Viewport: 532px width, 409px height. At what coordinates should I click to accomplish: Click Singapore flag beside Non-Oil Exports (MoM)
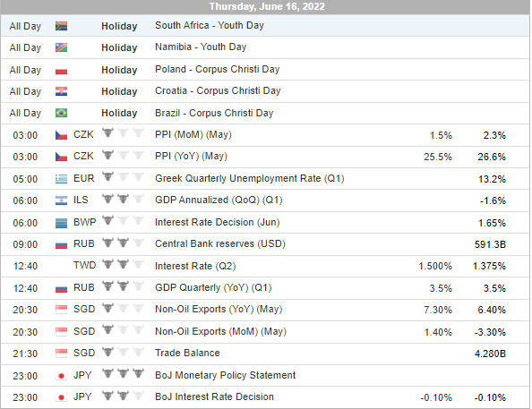coord(61,332)
